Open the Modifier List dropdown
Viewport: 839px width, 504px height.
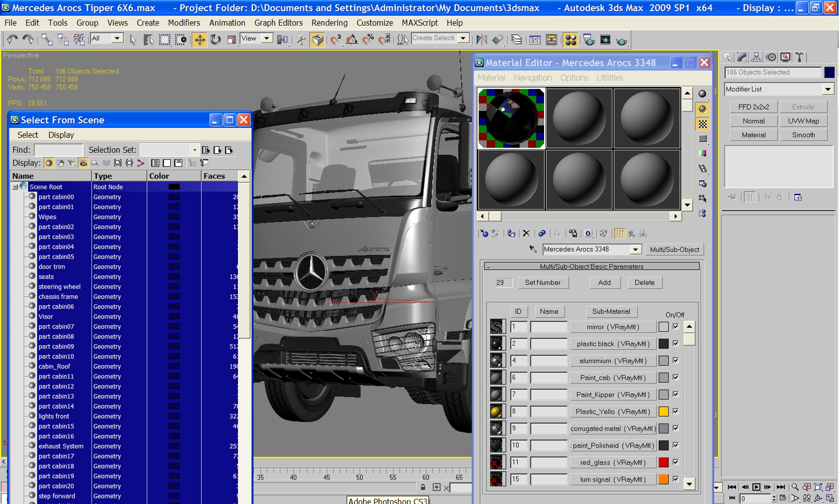coord(827,89)
